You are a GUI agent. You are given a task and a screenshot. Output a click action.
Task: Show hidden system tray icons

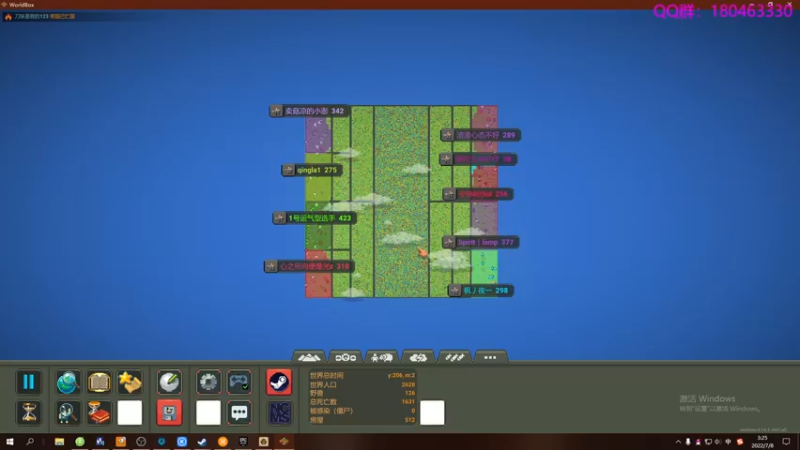678,442
